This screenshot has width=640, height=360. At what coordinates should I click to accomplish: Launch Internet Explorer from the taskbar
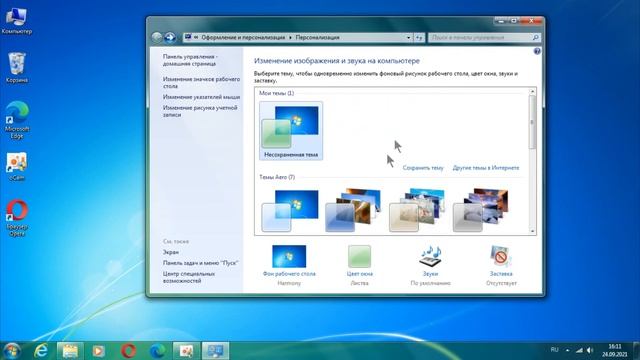coord(41,351)
